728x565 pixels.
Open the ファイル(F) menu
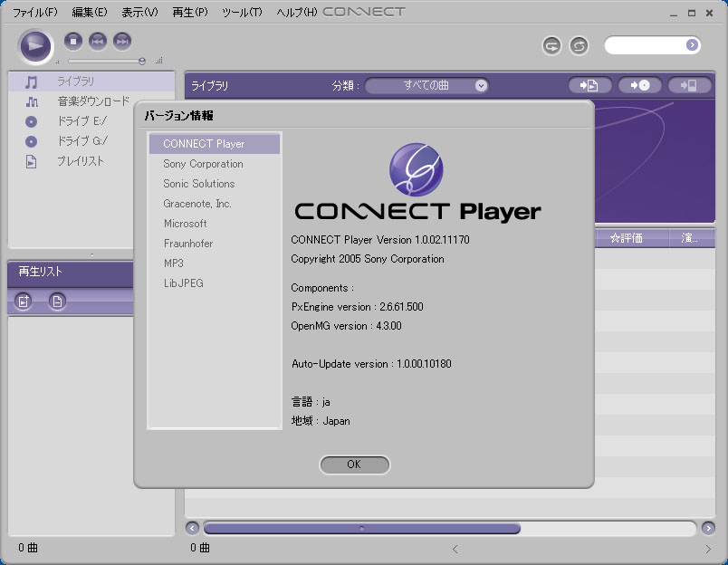pos(34,12)
